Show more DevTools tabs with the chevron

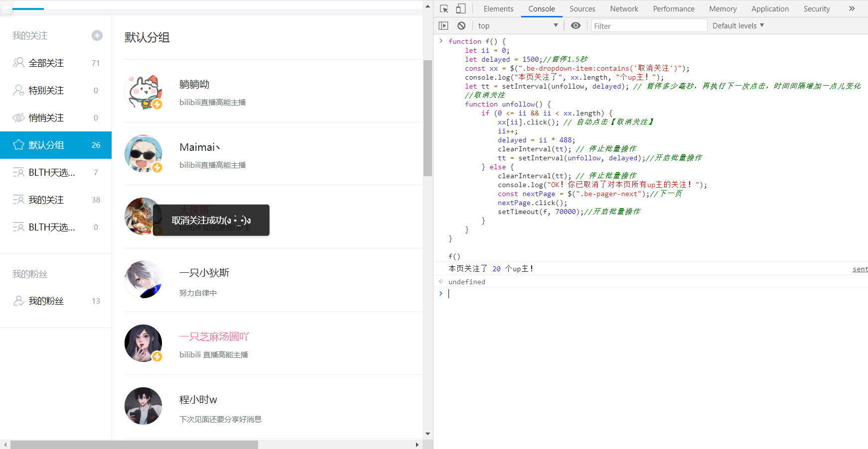[x=852, y=8]
